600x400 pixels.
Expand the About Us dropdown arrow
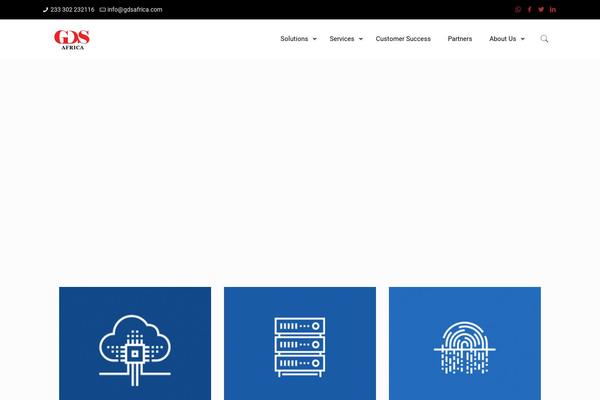tap(522, 39)
